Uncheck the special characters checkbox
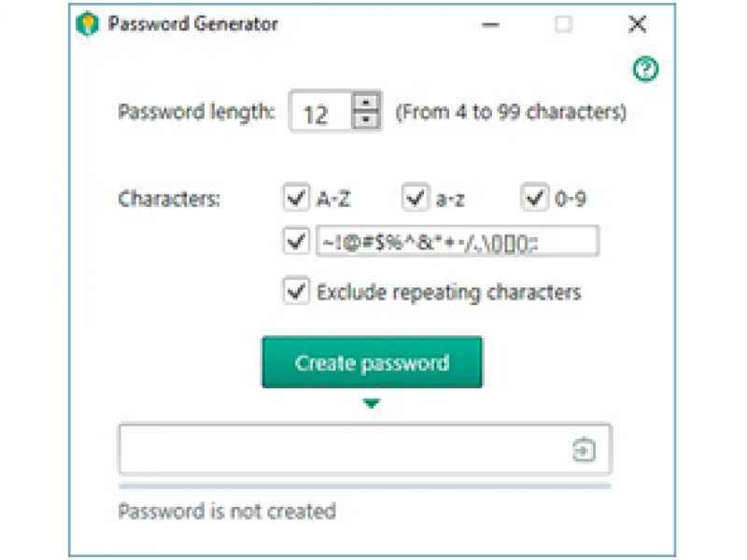 click(x=295, y=242)
